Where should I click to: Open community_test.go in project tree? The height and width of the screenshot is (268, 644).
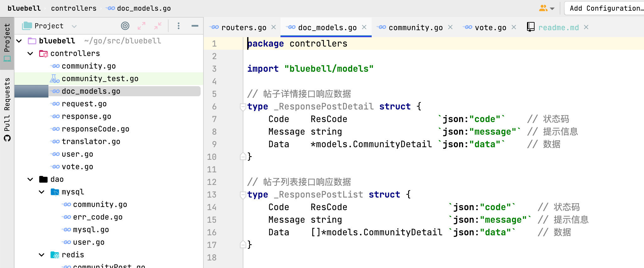tap(100, 79)
